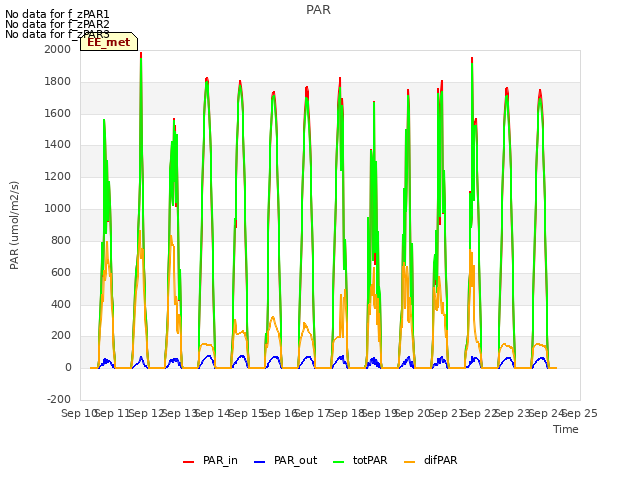Click the 0 y-axis tick label
The width and height of the screenshot is (640, 480).
68,368
